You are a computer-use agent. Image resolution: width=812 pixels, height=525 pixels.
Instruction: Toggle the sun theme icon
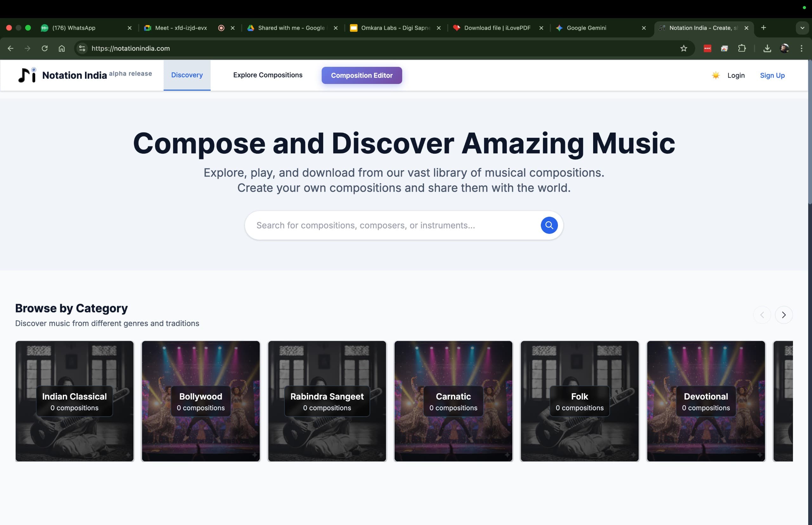point(716,75)
